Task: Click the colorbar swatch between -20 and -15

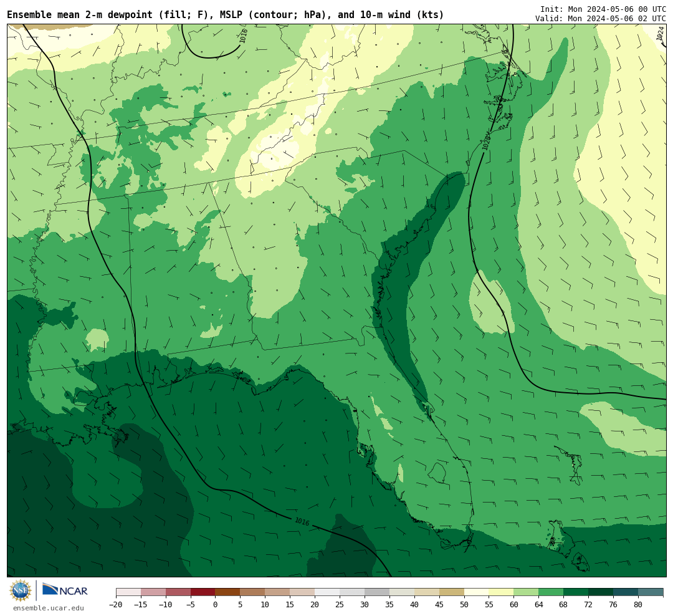Action: 128,592
